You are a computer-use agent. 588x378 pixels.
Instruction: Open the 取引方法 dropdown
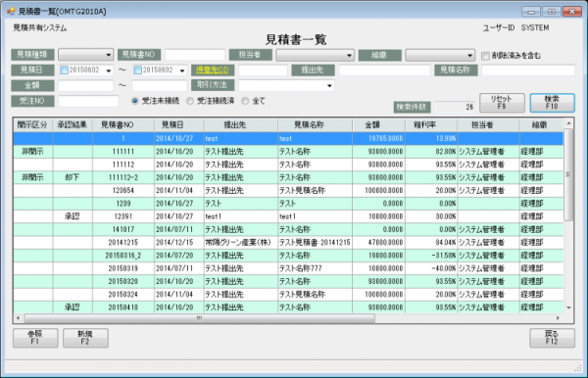click(x=329, y=86)
